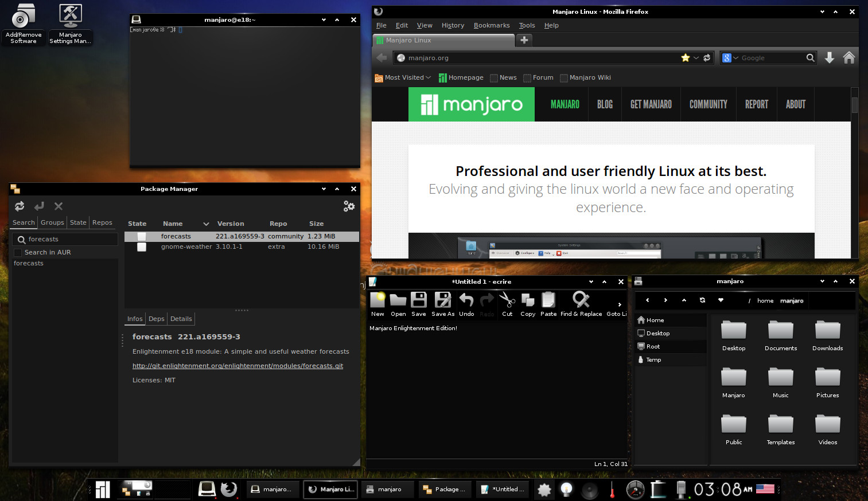Screen dimensions: 868x501
Task: Select Root in file manager sidebar
Action: coord(671,346)
